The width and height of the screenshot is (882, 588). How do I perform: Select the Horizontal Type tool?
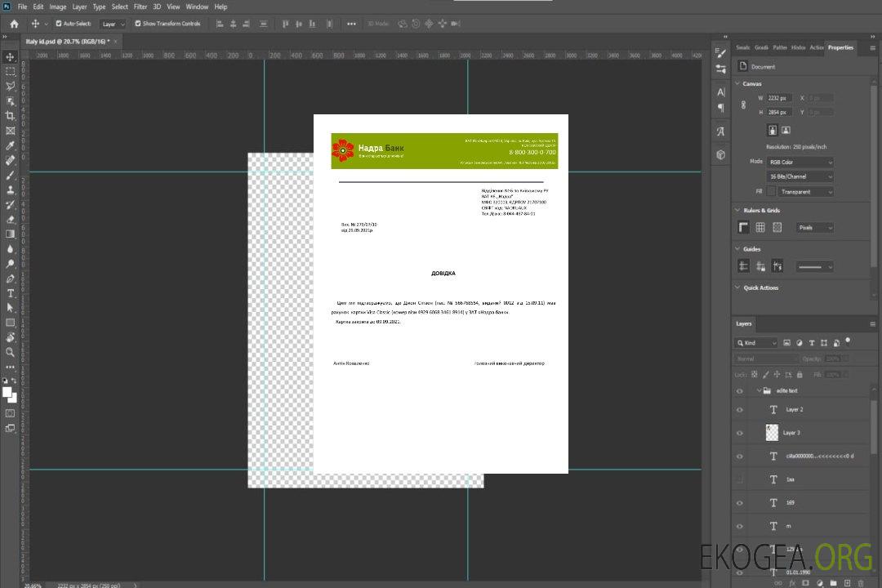(x=10, y=292)
